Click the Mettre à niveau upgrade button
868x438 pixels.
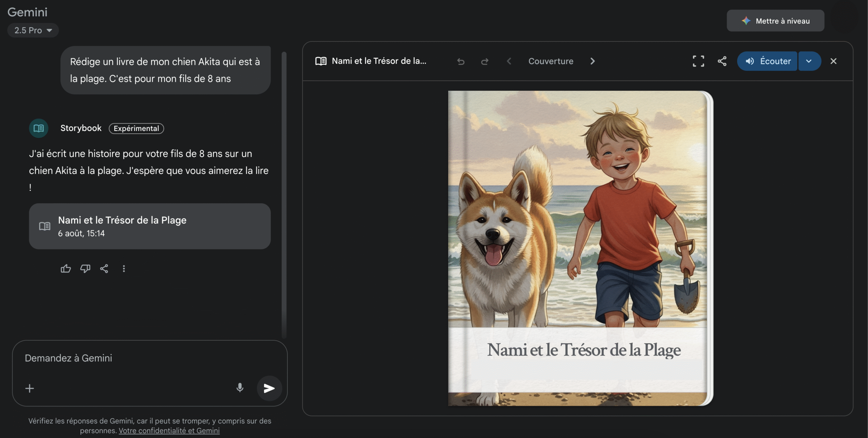point(775,21)
